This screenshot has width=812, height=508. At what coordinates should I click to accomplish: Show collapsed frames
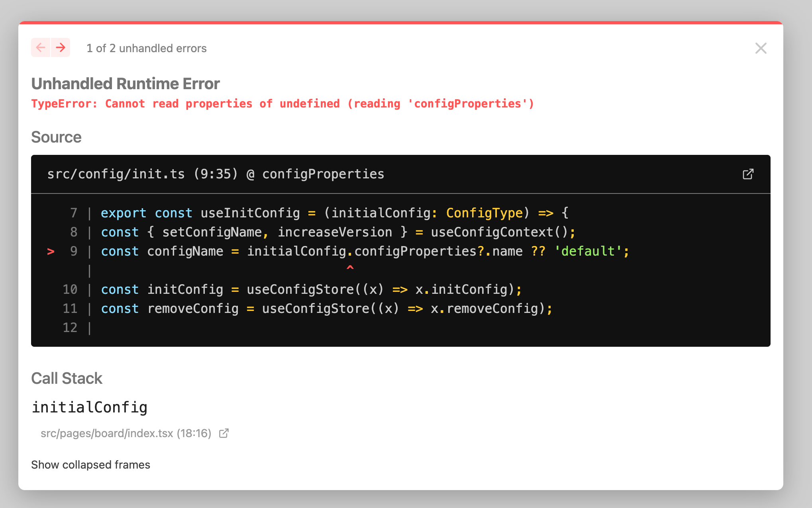pyautogui.click(x=90, y=465)
